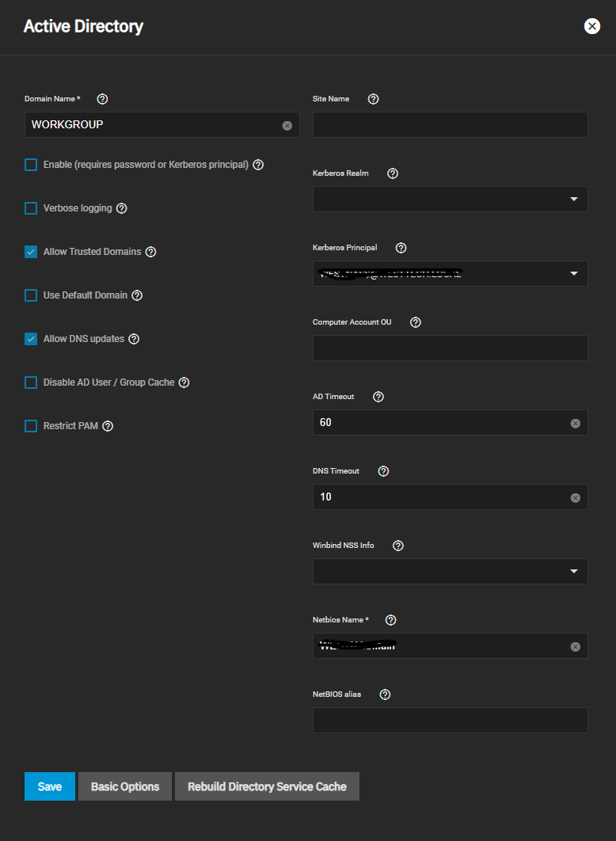
Task: Show Kerberos Principal help tooltip
Action: click(x=401, y=248)
